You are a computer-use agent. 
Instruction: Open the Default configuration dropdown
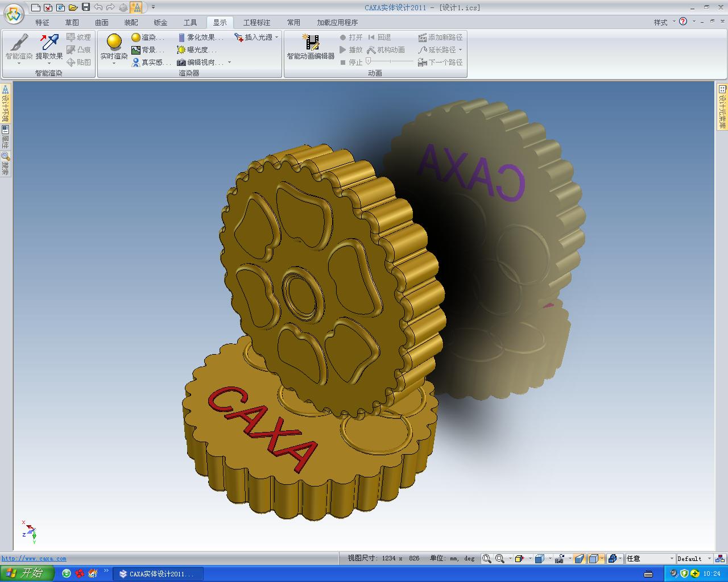694,559
